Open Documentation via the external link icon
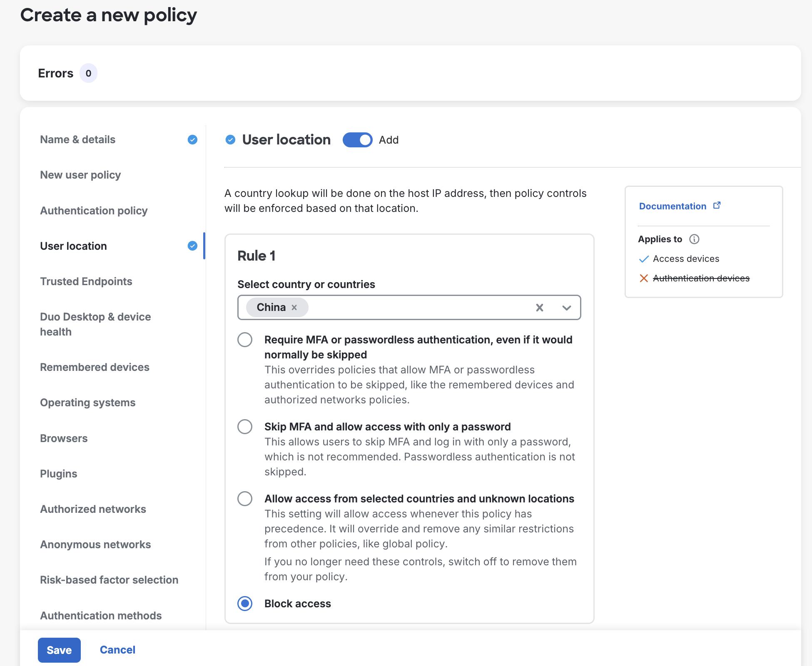 coord(717,205)
